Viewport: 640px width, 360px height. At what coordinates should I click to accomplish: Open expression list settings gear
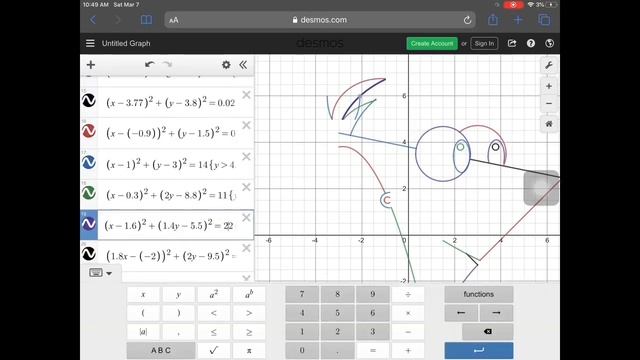click(226, 64)
